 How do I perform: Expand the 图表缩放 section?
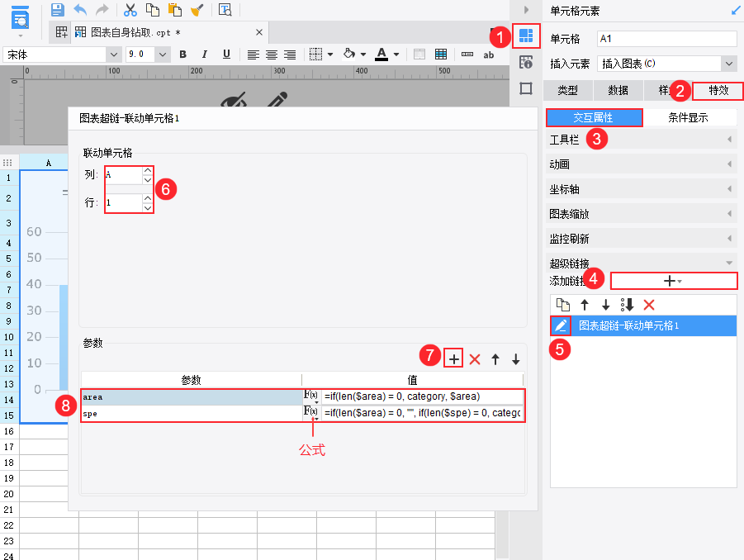tap(640, 214)
